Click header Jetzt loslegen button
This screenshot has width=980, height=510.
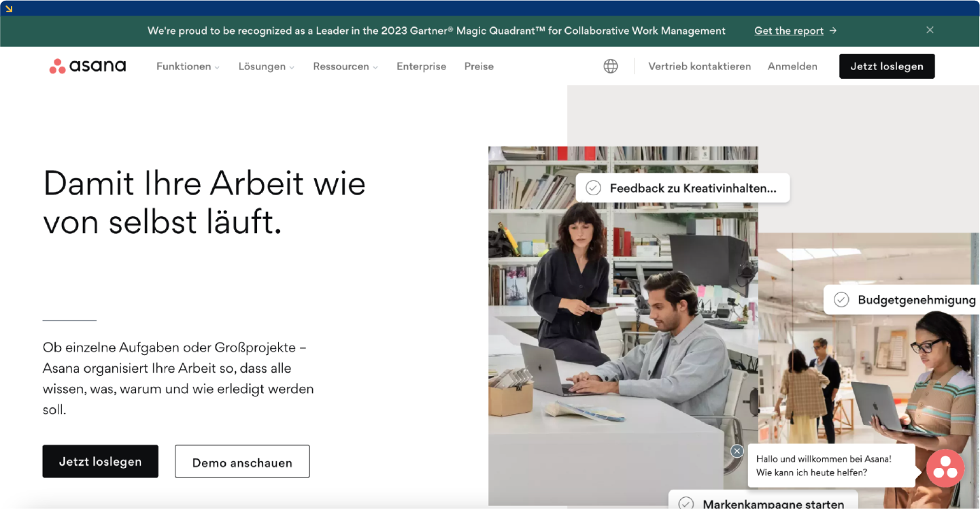[x=887, y=66]
